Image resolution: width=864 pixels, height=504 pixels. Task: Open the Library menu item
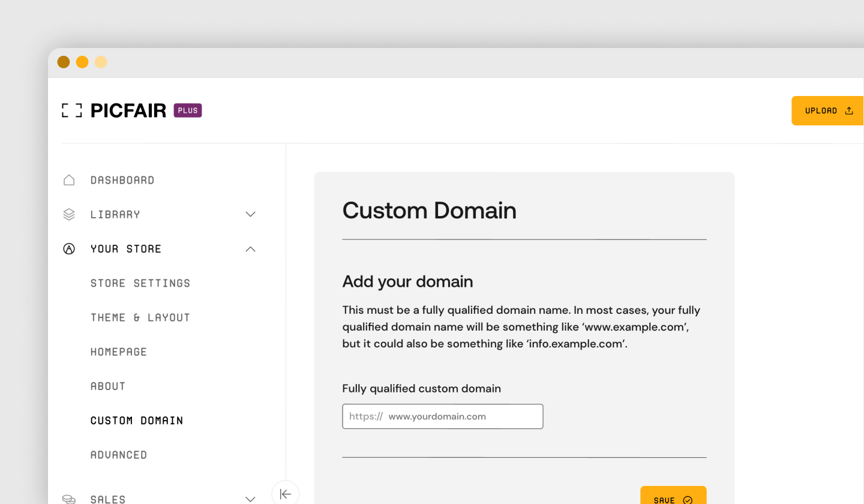115,214
